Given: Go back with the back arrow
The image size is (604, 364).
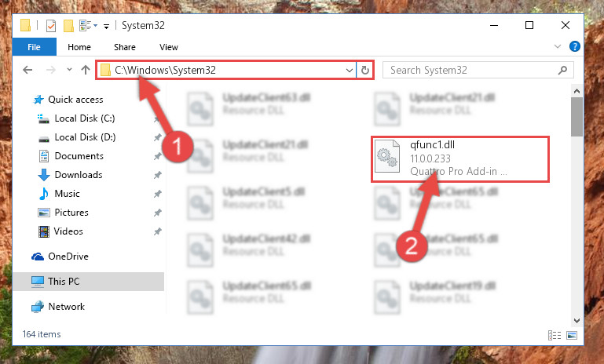Looking at the screenshot, I should point(27,70).
